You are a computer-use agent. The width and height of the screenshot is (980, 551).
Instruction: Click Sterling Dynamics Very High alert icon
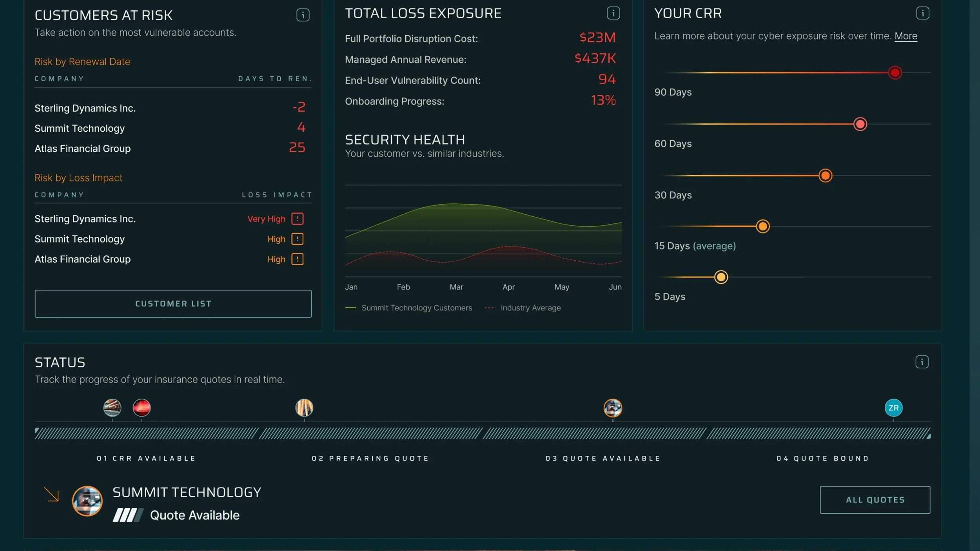coord(297,219)
